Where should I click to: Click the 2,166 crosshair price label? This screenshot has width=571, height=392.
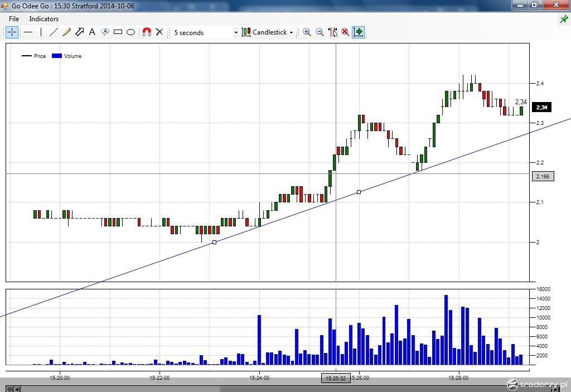543,176
